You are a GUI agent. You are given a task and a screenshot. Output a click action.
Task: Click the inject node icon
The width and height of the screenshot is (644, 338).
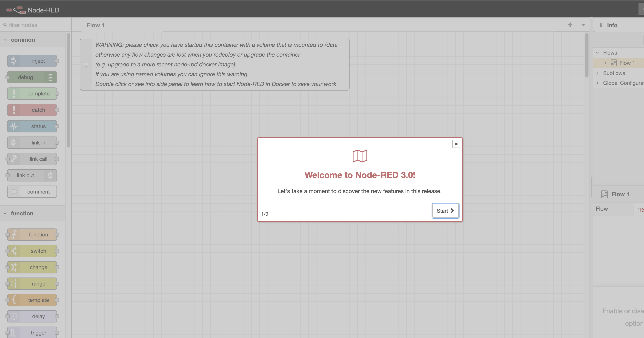(x=13, y=61)
